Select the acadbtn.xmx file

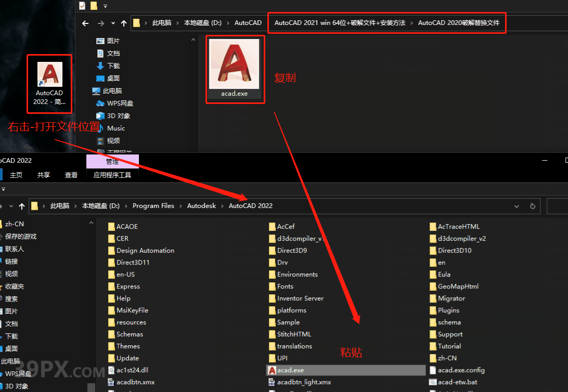coord(131,382)
